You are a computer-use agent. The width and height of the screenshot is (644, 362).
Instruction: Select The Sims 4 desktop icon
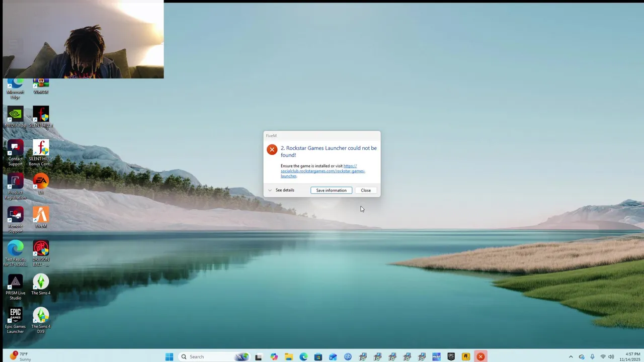click(41, 285)
